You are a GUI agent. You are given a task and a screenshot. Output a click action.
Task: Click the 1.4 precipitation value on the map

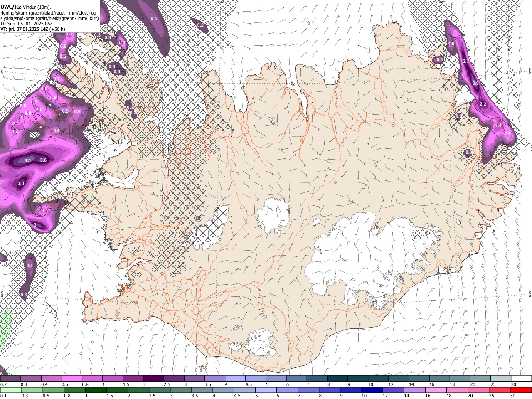[x=499, y=125]
